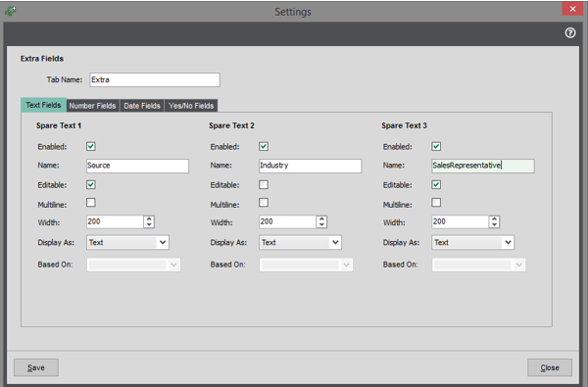Close the Settings window
Image resolution: width=588 pixels, height=387 pixels.
pos(572,9)
